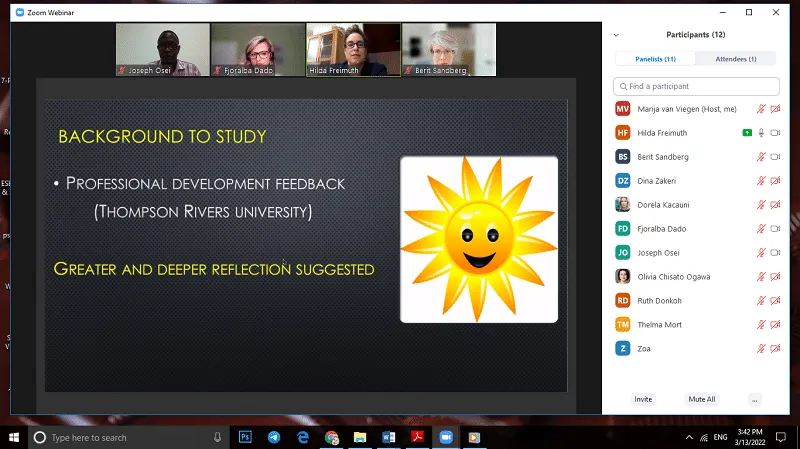Image resolution: width=800 pixels, height=449 pixels.
Task: Show hidden system tray icons
Action: coord(689,438)
